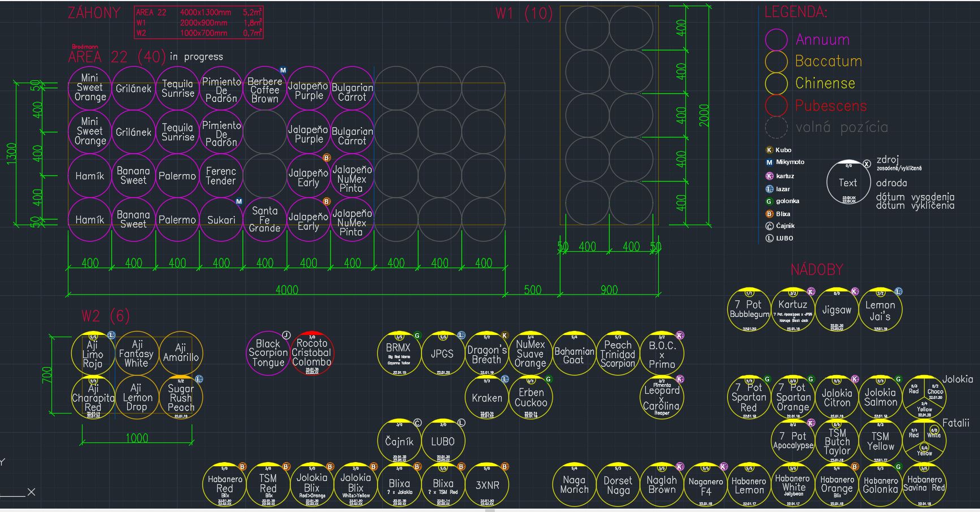Viewport: 980px width, 512px height.
Task: Click the ZÁHONY area size table
Action: (x=198, y=23)
